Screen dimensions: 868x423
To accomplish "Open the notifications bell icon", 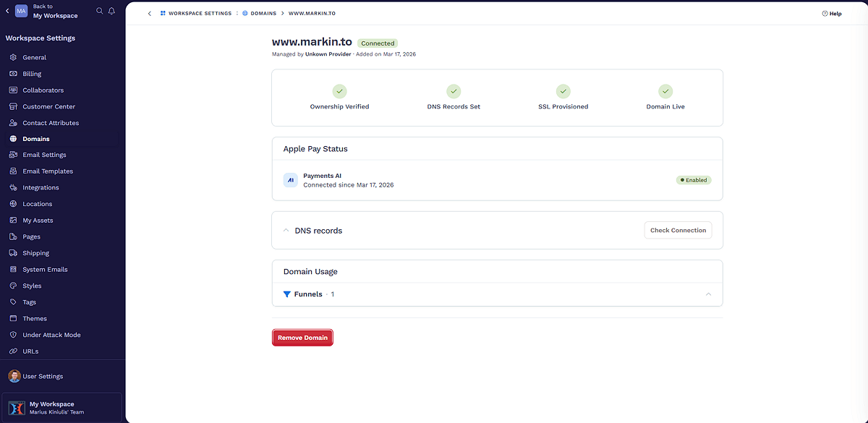I will tap(111, 11).
